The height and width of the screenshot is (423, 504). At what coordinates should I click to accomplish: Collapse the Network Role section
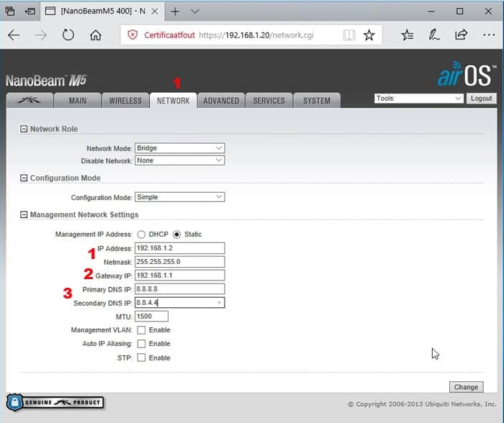24,129
